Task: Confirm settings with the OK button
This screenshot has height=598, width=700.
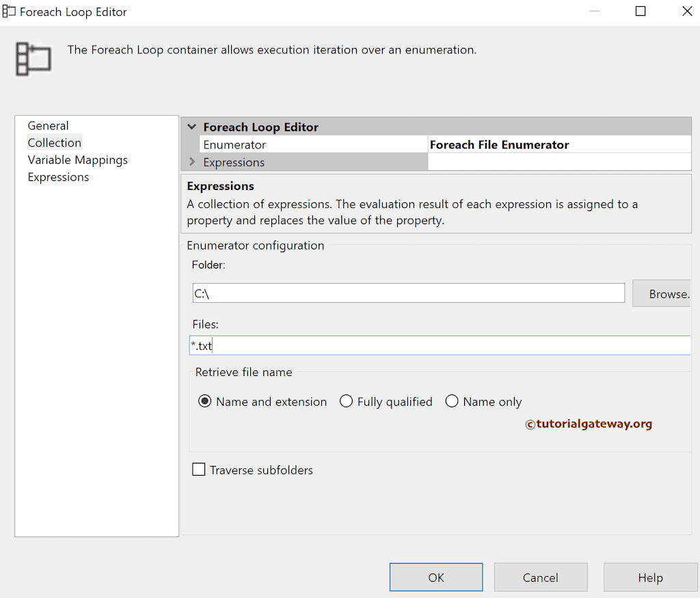Action: [x=435, y=577]
